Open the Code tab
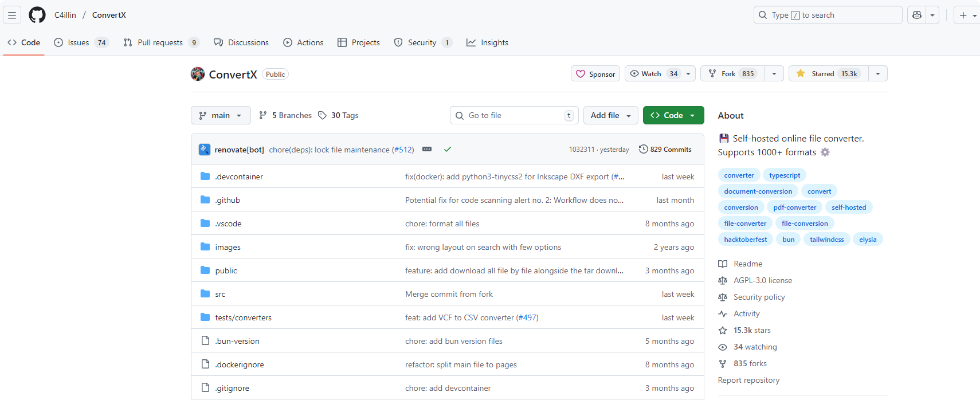Image resolution: width=980 pixels, height=400 pixels. click(x=23, y=42)
